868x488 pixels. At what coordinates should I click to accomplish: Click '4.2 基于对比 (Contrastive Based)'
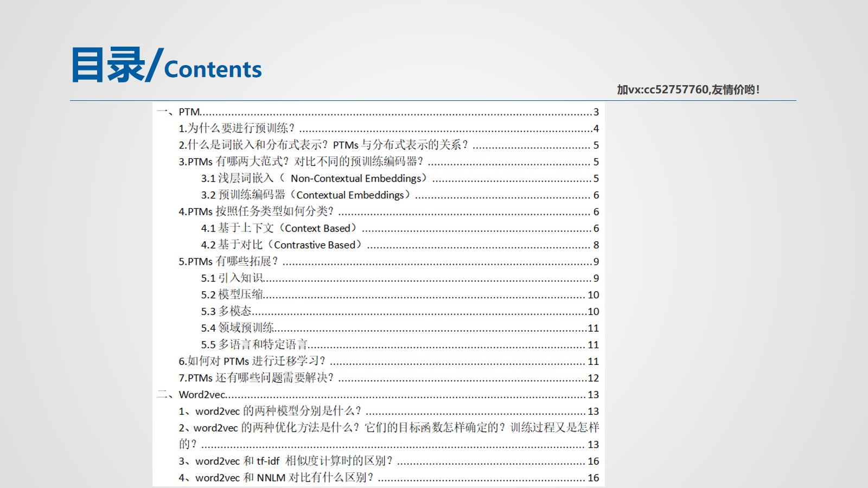coord(400,245)
